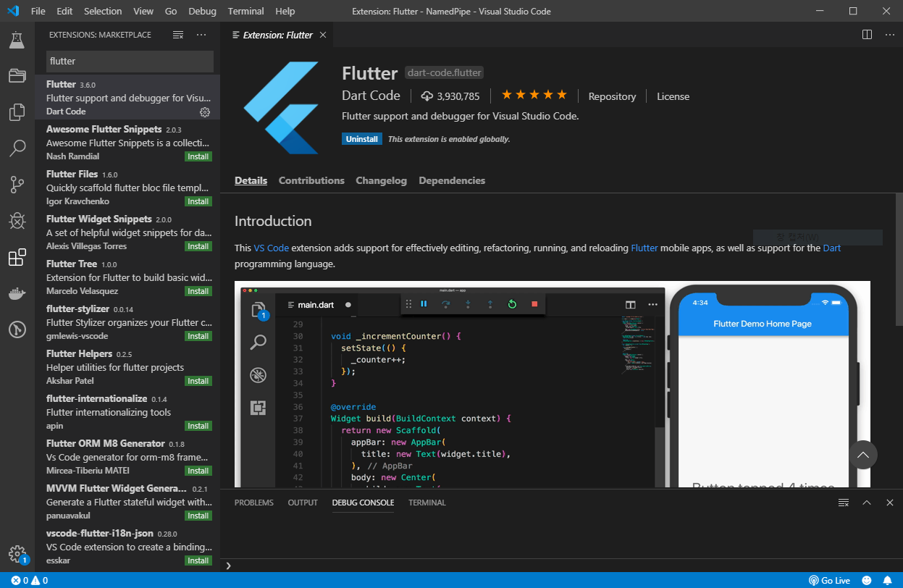The height and width of the screenshot is (588, 903).
Task: Open the Debug menu
Action: coord(202,12)
